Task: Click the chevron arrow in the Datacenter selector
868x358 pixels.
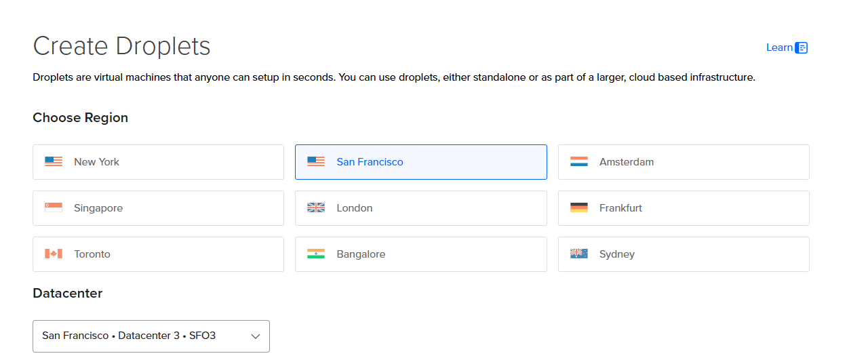Action: coord(256,336)
